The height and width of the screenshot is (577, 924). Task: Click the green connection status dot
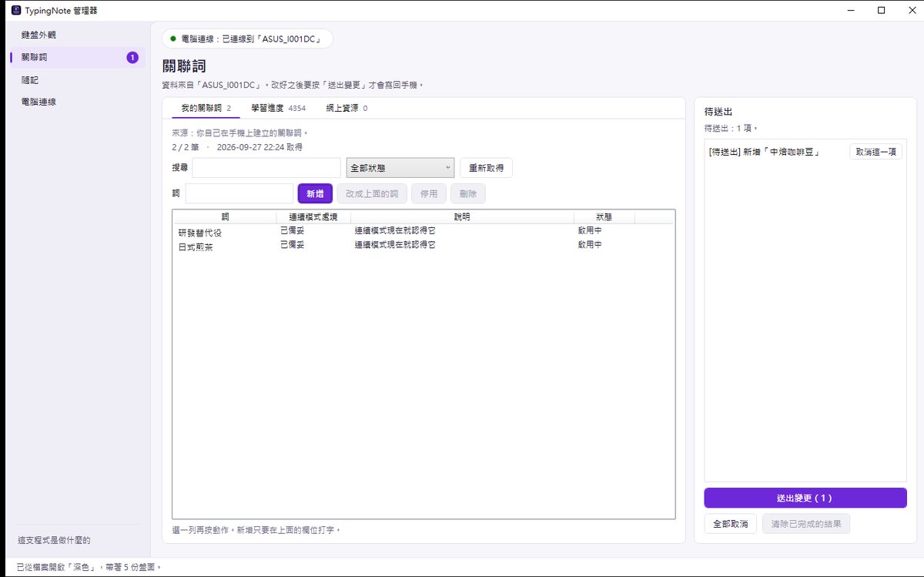(173, 39)
